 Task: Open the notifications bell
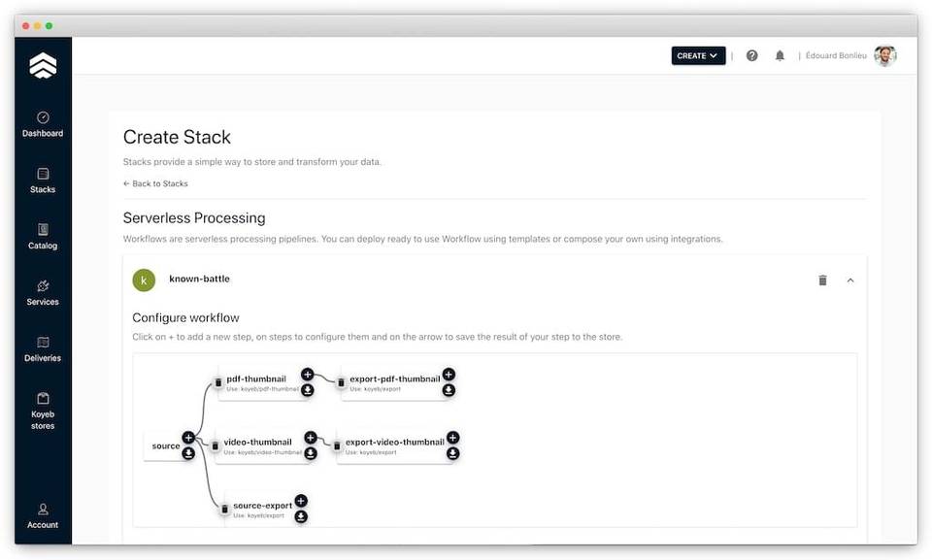click(x=780, y=56)
